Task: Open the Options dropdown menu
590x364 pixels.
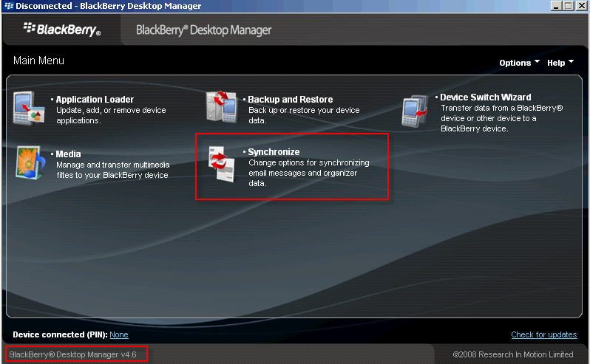Action: point(519,63)
